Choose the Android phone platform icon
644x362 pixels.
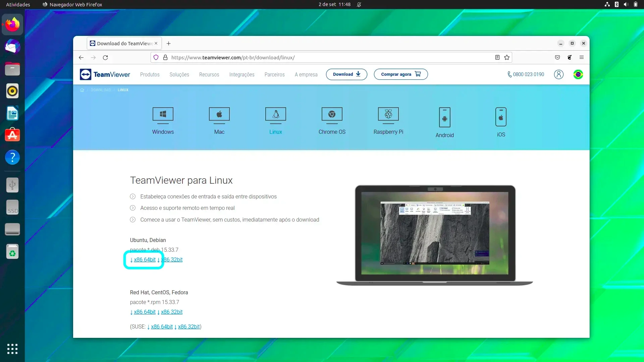[x=444, y=117]
